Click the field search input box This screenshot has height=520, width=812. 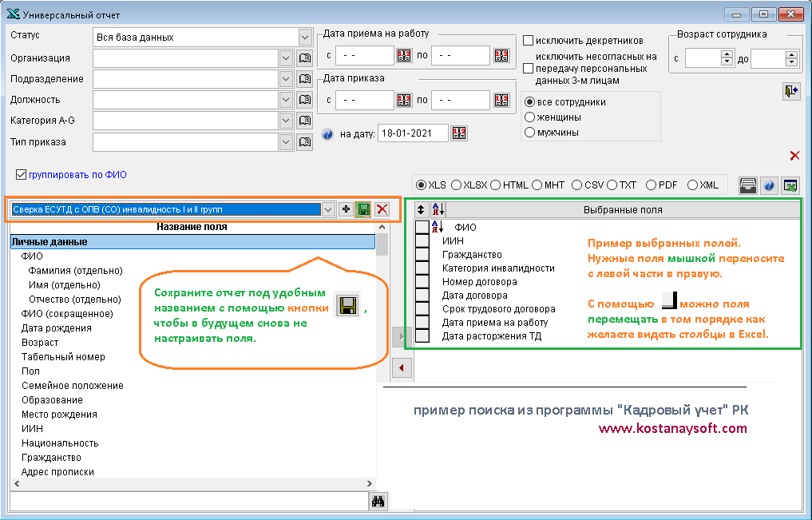click(x=189, y=501)
